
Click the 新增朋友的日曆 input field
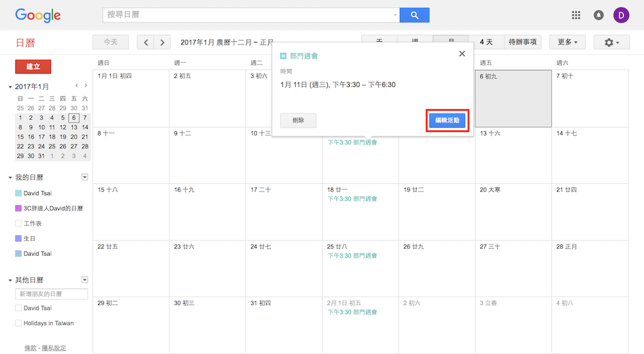tap(52, 294)
